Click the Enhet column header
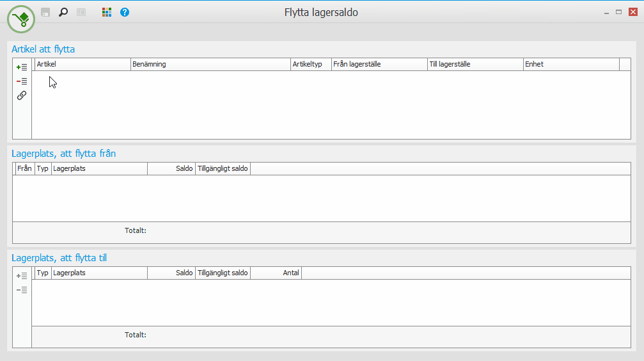The image size is (644, 361). 571,64
